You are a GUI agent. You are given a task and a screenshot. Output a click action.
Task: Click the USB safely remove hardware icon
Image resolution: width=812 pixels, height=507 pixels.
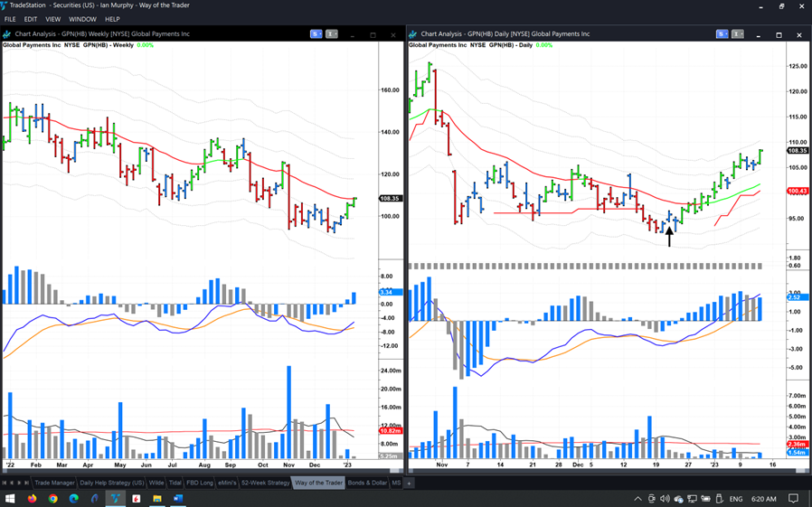(719, 499)
